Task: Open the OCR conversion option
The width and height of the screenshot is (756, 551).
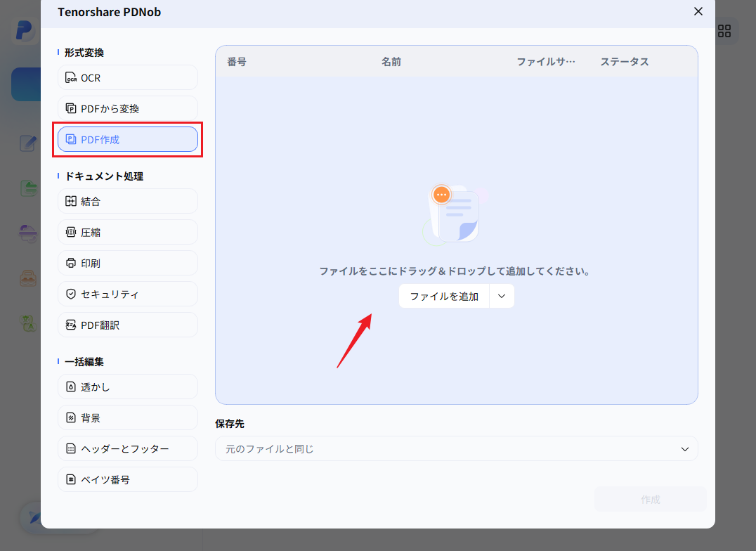Action: coord(128,78)
